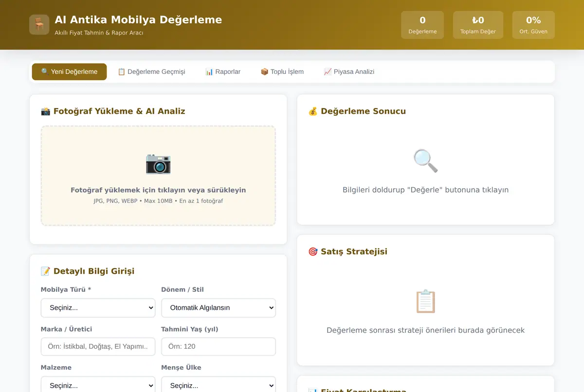Viewport: 584px width, 392px height.
Task: Switch to the Değerleme Geçmişi tab
Action: coord(151,71)
